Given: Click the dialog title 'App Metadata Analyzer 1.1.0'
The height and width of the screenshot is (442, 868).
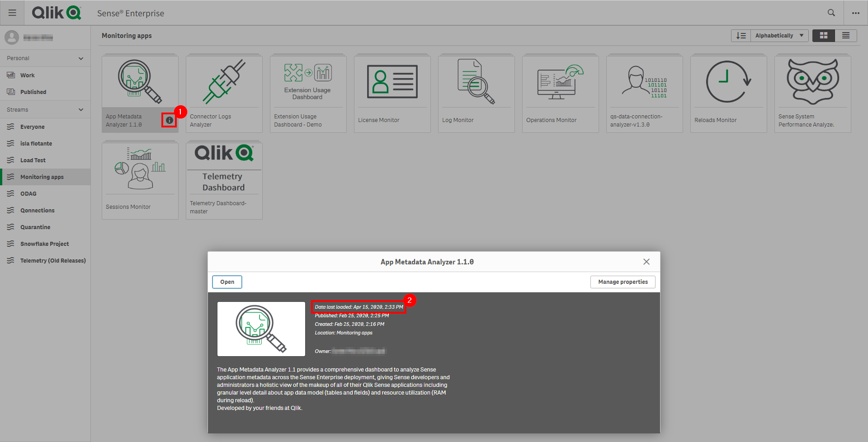Looking at the screenshot, I should point(427,262).
